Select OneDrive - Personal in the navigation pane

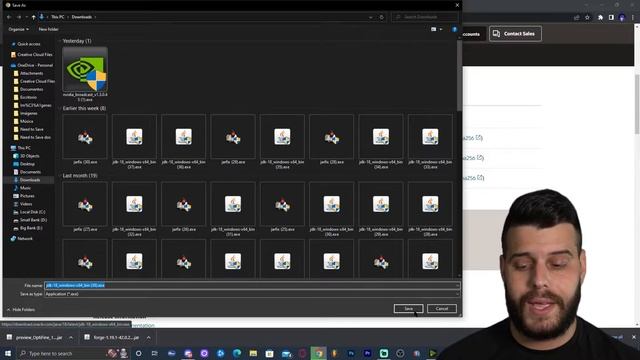point(32,65)
